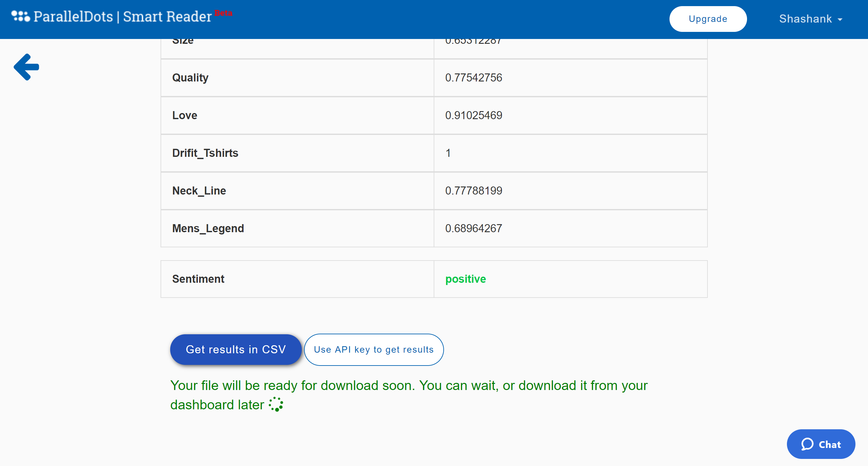Click the Sentiment row label

coord(198,279)
